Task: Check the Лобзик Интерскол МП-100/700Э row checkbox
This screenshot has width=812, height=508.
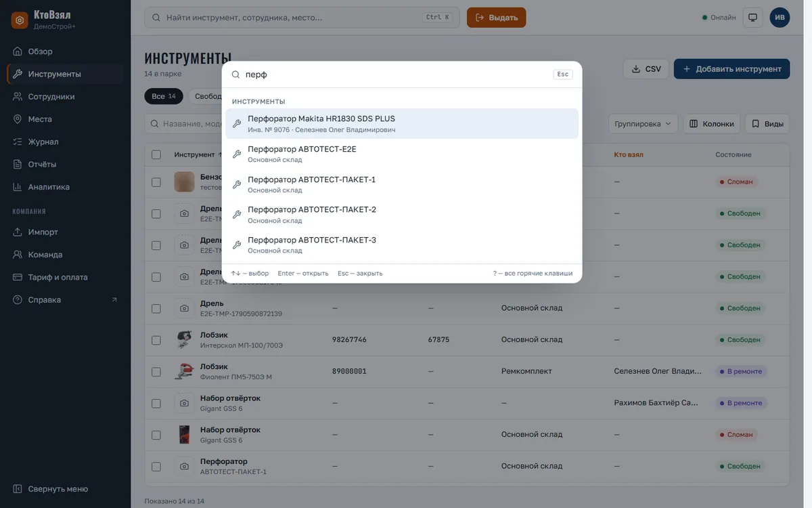Action: tap(156, 340)
